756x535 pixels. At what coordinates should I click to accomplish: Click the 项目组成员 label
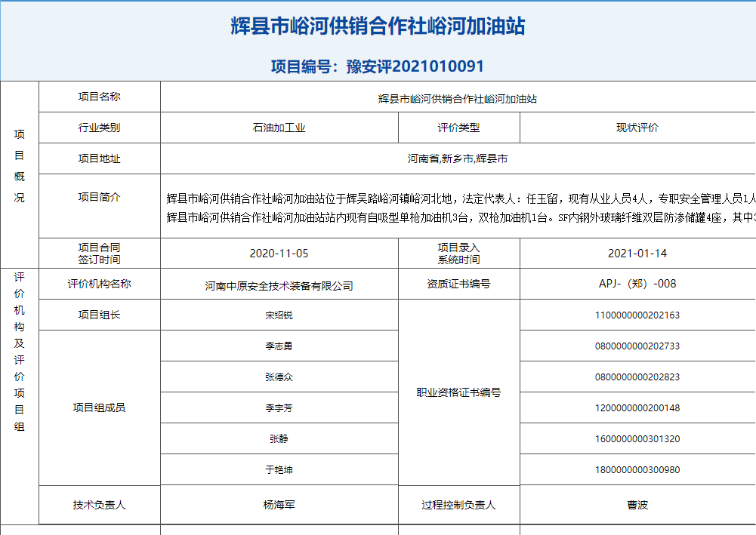coord(100,407)
